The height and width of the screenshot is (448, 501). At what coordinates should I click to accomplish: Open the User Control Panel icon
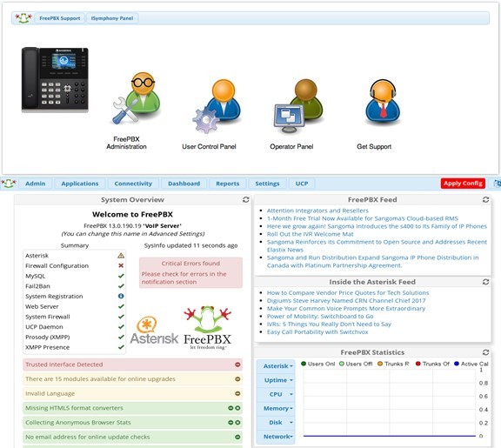point(217,106)
